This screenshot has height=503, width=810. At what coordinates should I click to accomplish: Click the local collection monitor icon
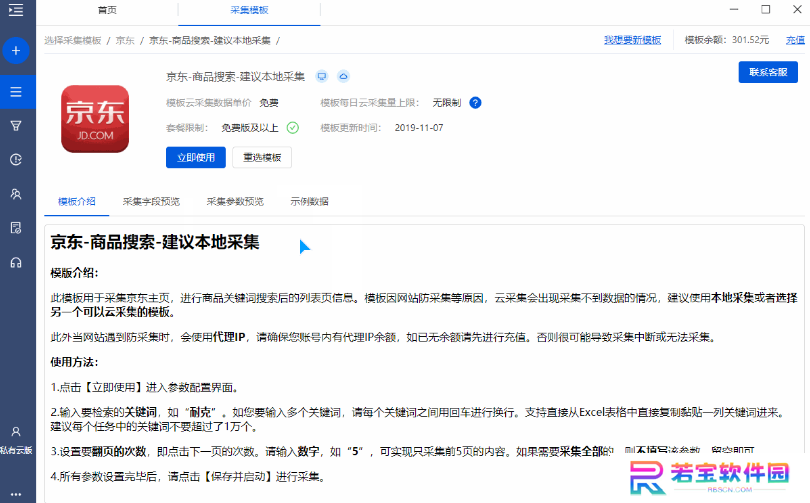pos(322,76)
